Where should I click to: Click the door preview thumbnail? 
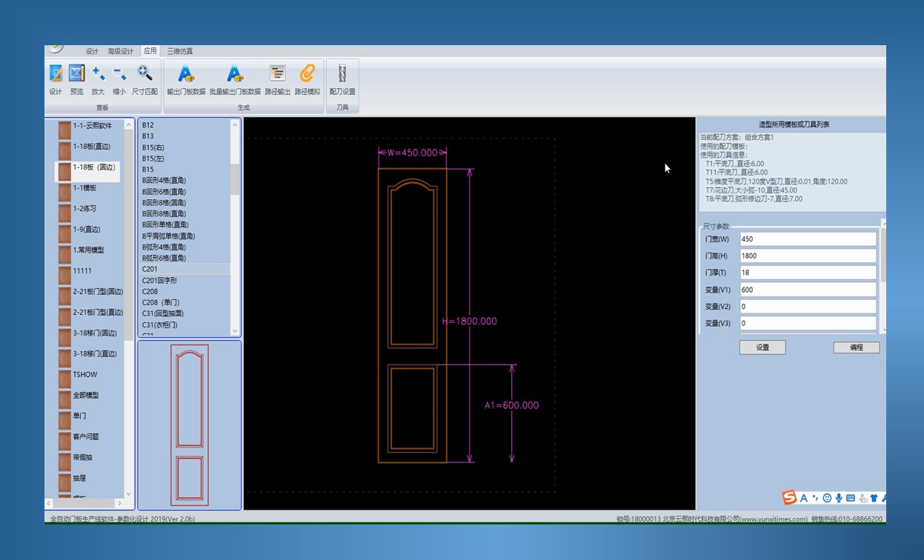pyautogui.click(x=190, y=425)
